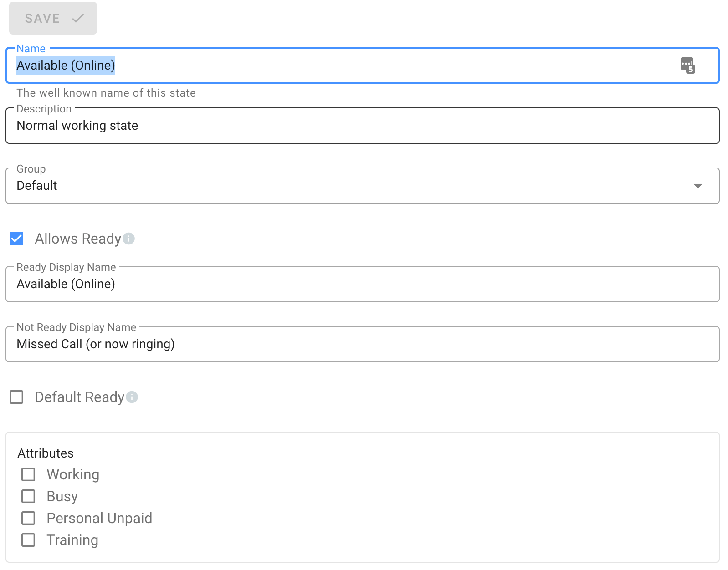The width and height of the screenshot is (728, 570).
Task: Focus the Name input field
Action: (363, 66)
